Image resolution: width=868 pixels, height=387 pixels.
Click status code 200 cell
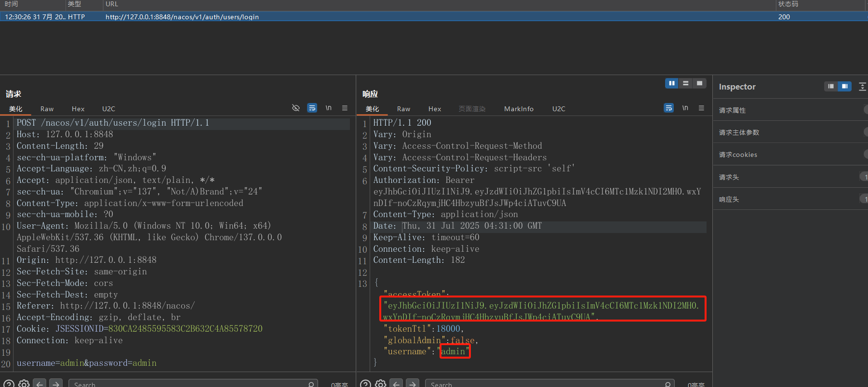pos(784,17)
